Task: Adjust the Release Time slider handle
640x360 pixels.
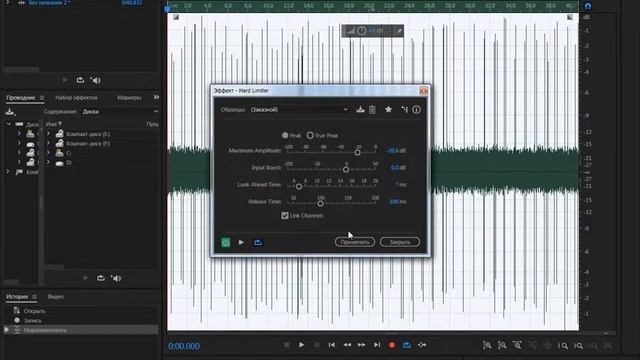Action: coord(320,203)
